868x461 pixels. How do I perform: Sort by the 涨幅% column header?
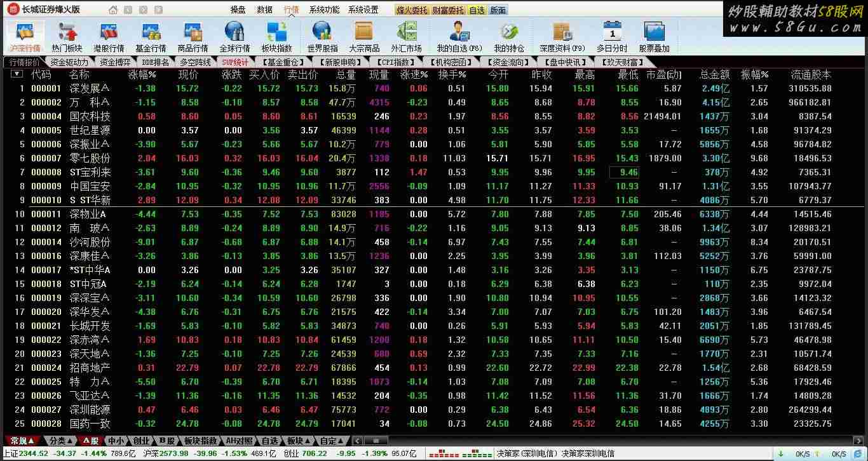click(142, 74)
